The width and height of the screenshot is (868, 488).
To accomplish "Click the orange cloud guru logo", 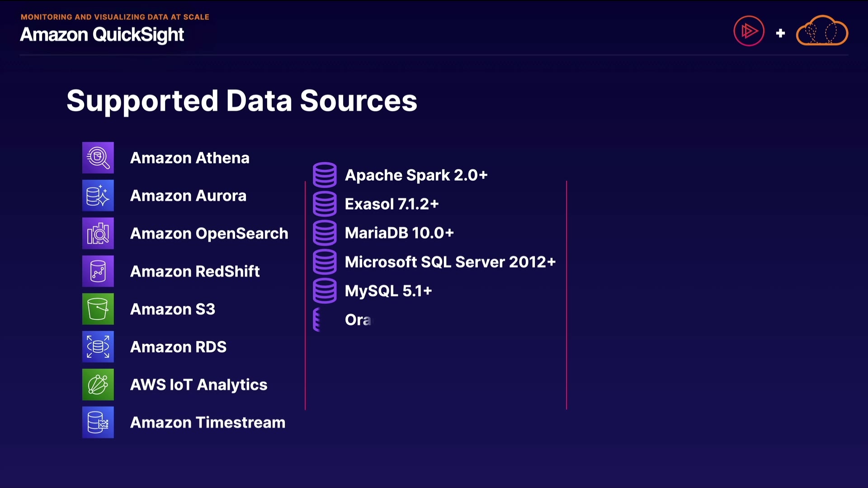I will point(821,31).
